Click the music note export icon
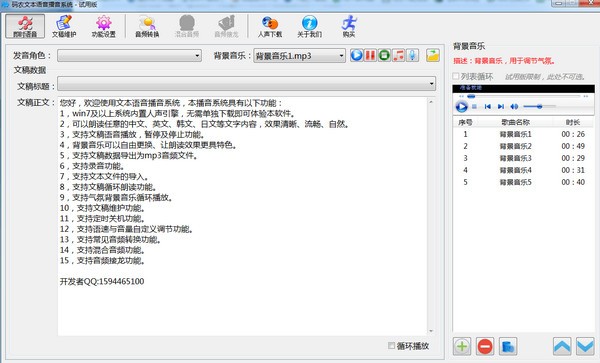Image resolution: width=600 pixels, height=363 pixels. coord(398,55)
